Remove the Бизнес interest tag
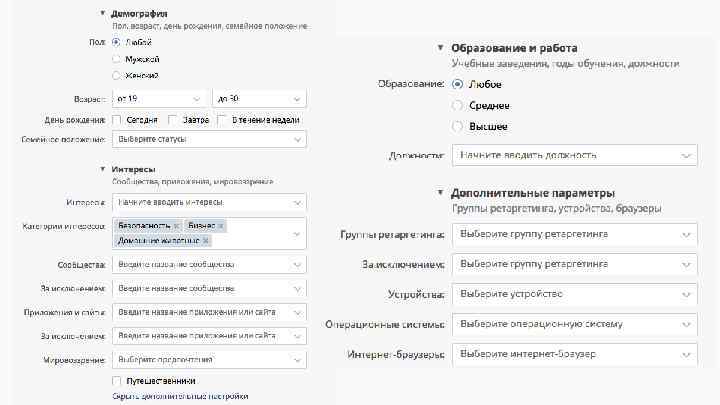Screen dimensions: 720x405 tap(220, 226)
